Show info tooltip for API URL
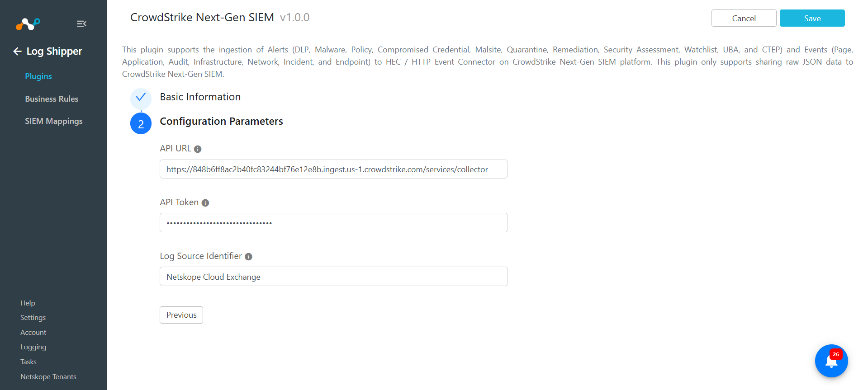This screenshot has height=390, width=868. 198,149
